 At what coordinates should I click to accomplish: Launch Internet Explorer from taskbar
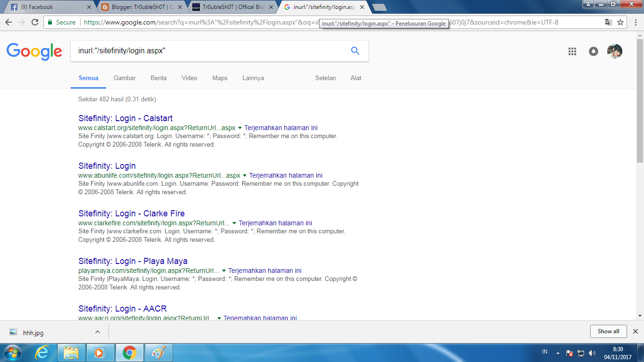tap(42, 353)
